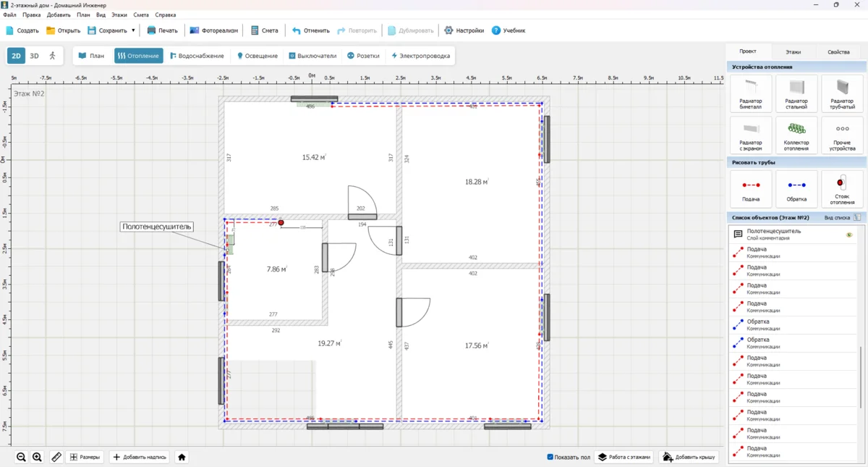Switch to the План layer tab
Screen dimensions: 868x467
pos(92,56)
